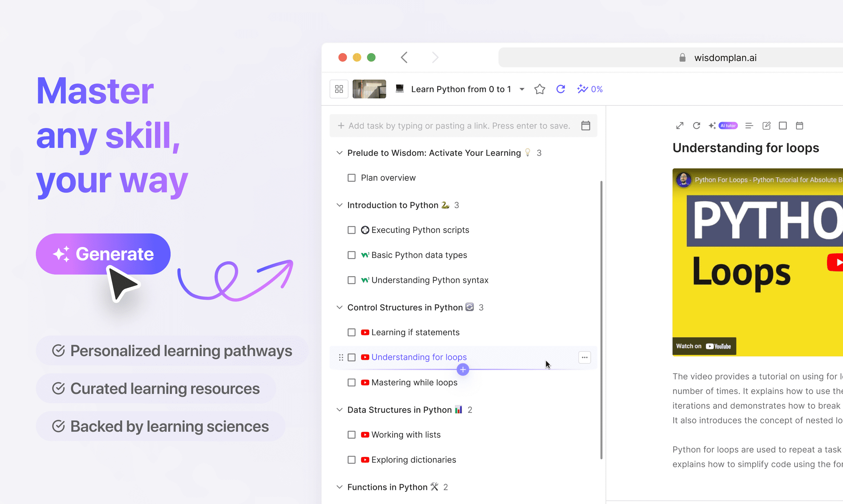Select the Learning if statements task
Viewport: 843px width, 504px height.
pos(415,332)
